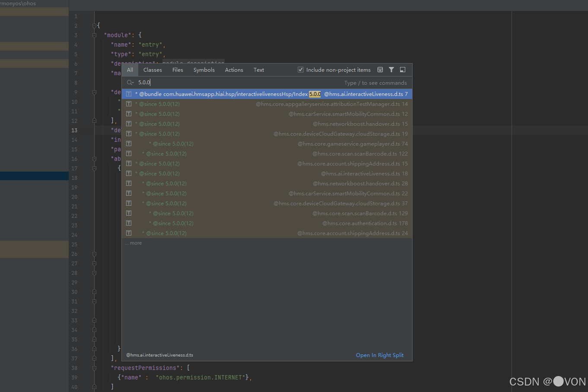Viewport: 588px width, 392px height.
Task: Open result attributionTestManager.d.ts 14
Action: [267, 104]
